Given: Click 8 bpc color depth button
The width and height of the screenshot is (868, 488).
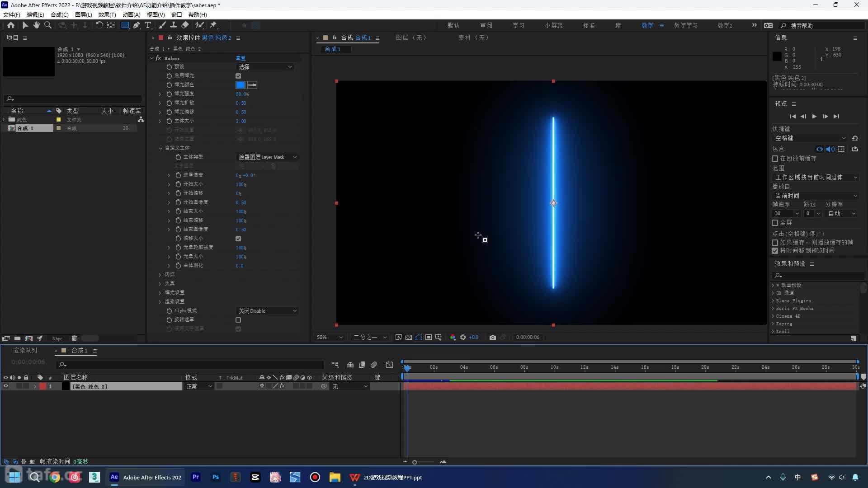Looking at the screenshot, I should pyautogui.click(x=57, y=339).
